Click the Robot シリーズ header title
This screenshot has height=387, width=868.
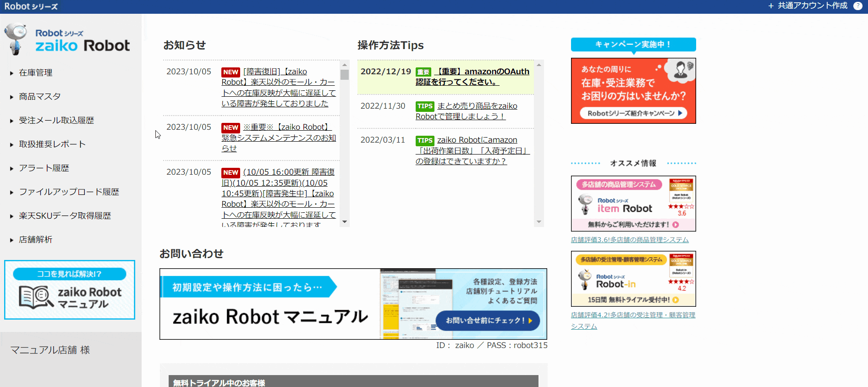tap(31, 6)
